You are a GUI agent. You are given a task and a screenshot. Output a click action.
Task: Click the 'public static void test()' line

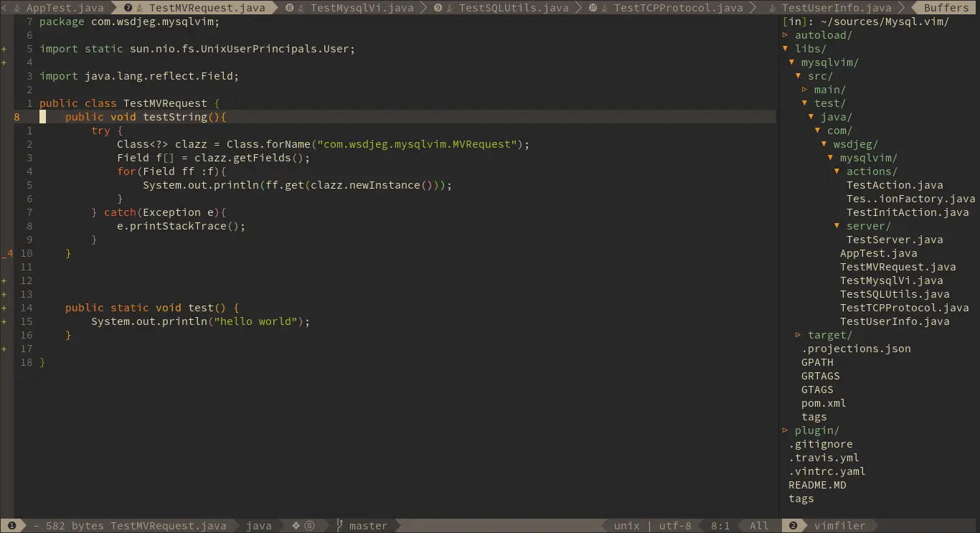152,308
